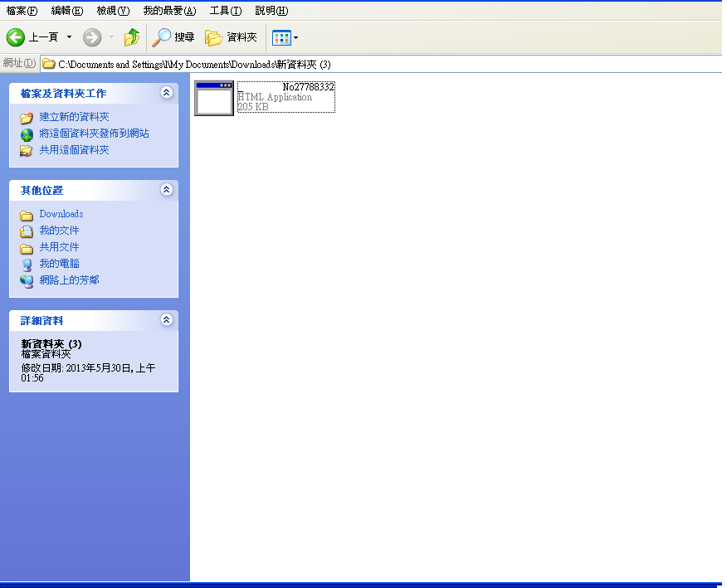Open the 檔案(F) menu
The width and height of the screenshot is (727, 588).
[22, 10]
